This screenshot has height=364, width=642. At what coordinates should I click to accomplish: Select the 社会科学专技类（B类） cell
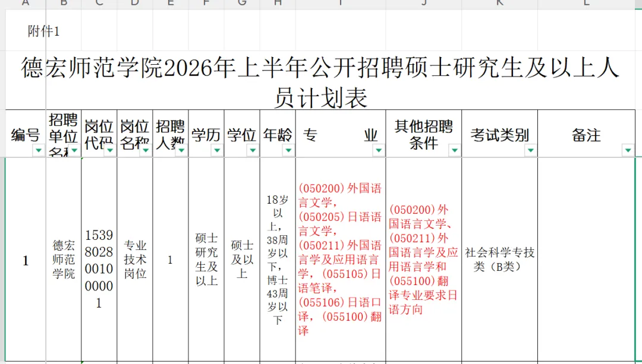pos(499,259)
